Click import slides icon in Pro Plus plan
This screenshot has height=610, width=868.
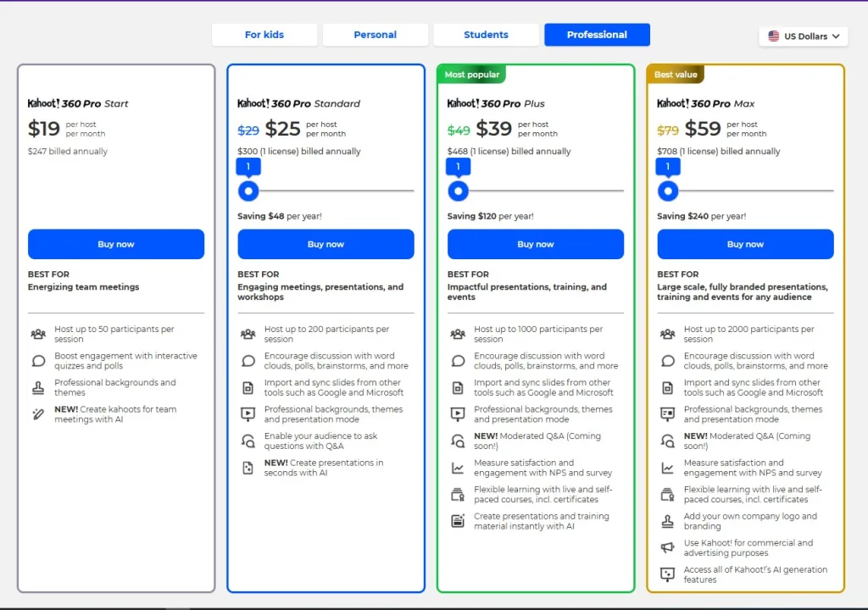(458, 388)
